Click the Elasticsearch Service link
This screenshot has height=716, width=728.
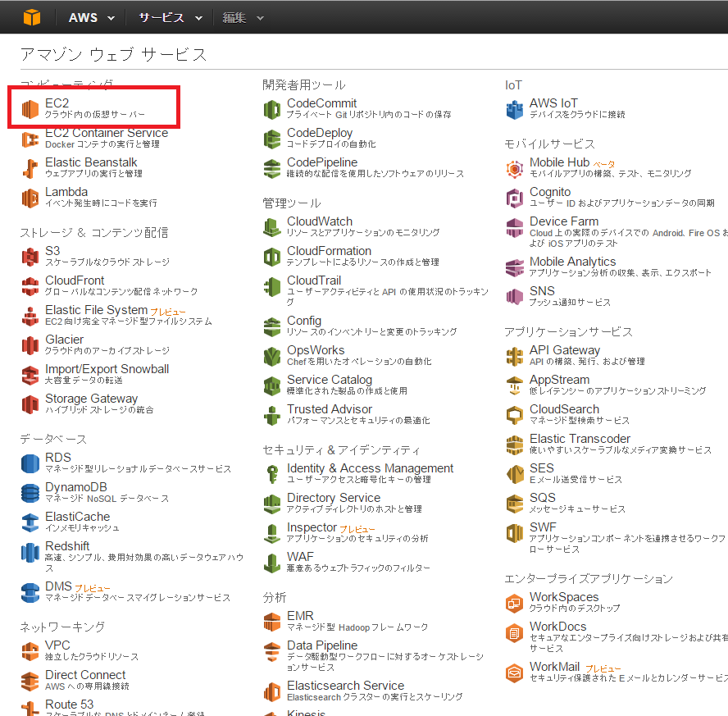point(345,686)
